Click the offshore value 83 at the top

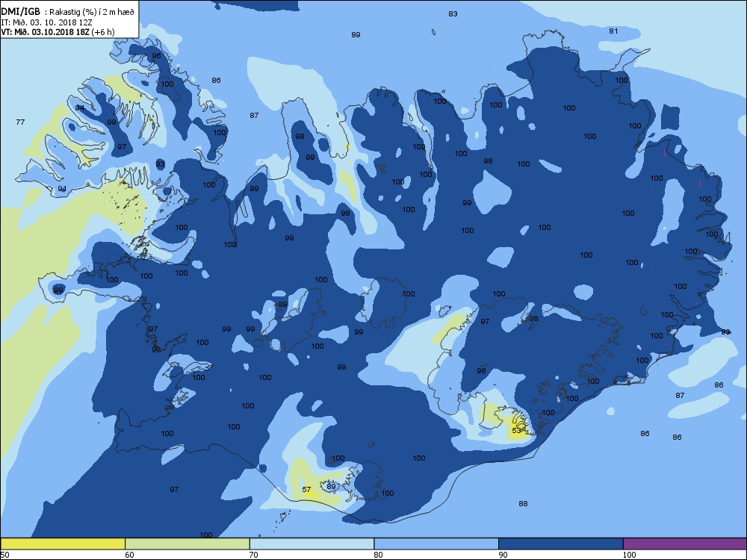click(453, 13)
